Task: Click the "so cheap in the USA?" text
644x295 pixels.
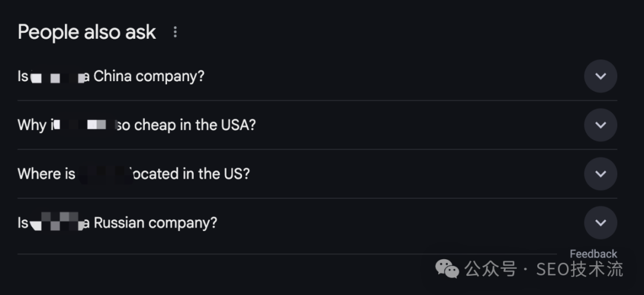Action: pos(184,125)
